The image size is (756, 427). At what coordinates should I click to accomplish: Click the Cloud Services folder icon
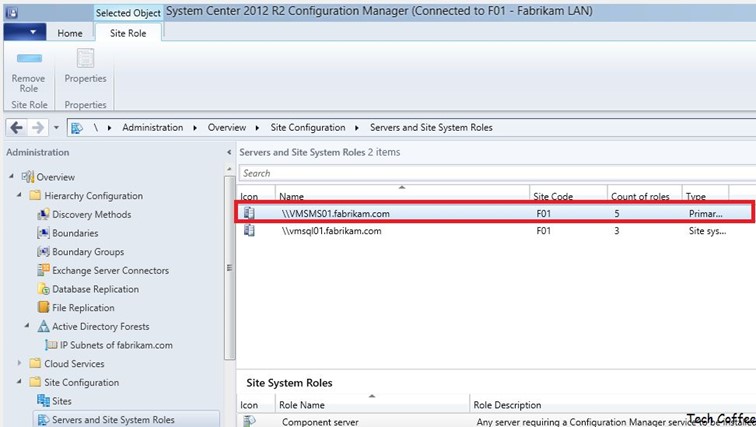(35, 363)
